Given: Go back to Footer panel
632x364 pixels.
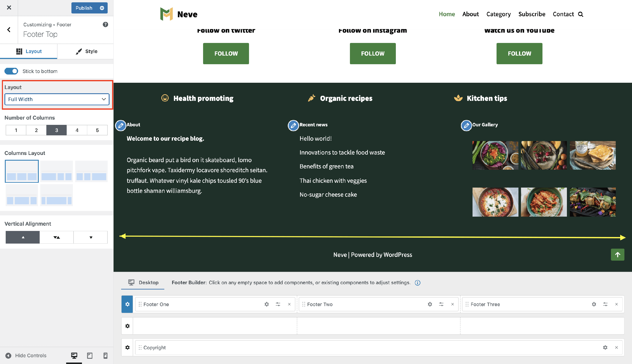Looking at the screenshot, I should (x=9, y=30).
